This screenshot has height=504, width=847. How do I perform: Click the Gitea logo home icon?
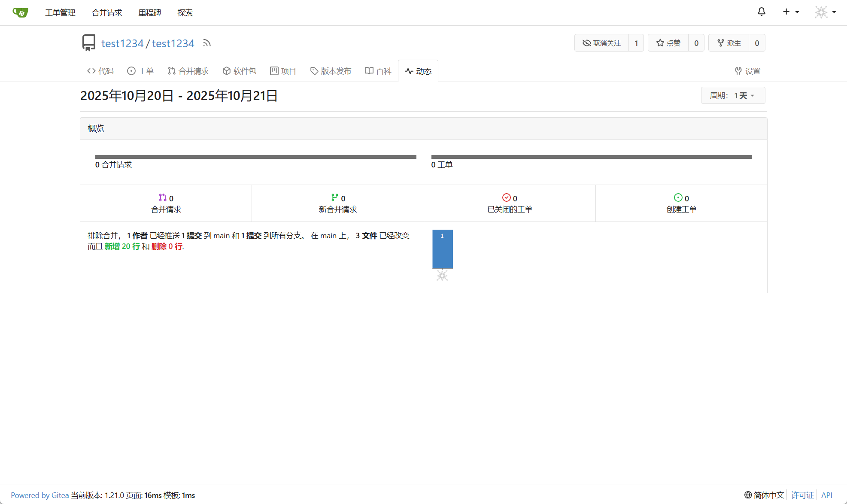coord(20,12)
